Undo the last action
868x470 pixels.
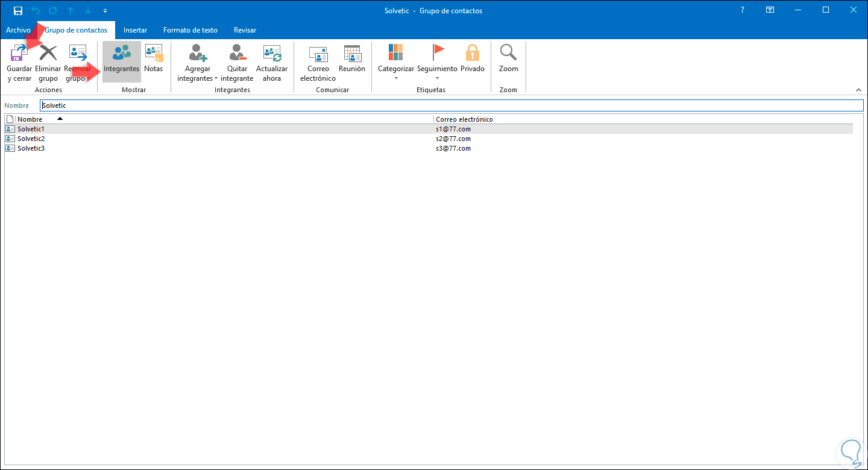(x=35, y=11)
